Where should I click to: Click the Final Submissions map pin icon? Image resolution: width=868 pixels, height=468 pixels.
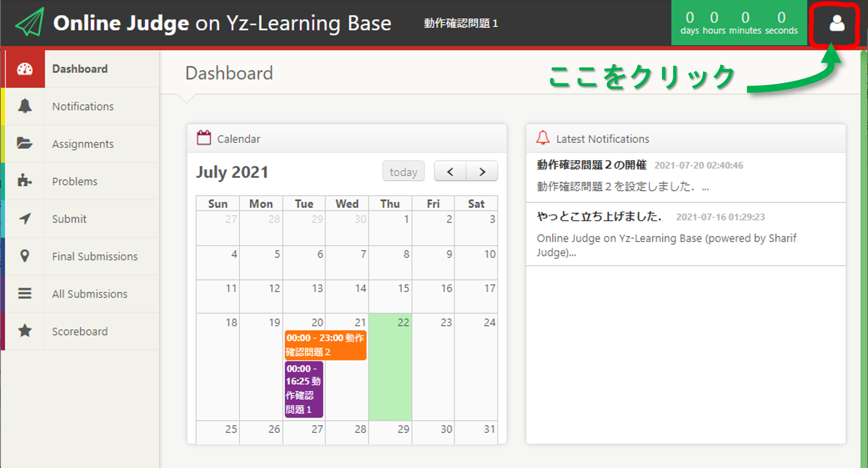25,256
